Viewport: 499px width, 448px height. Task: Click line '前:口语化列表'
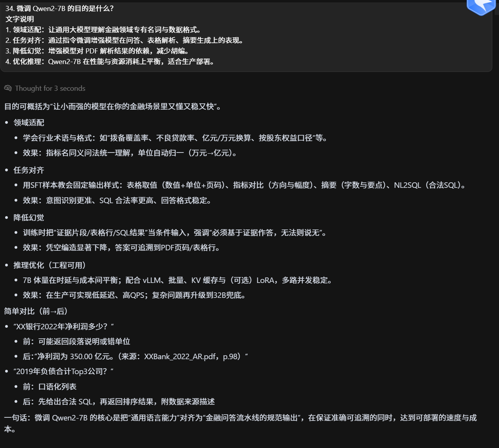(x=50, y=387)
